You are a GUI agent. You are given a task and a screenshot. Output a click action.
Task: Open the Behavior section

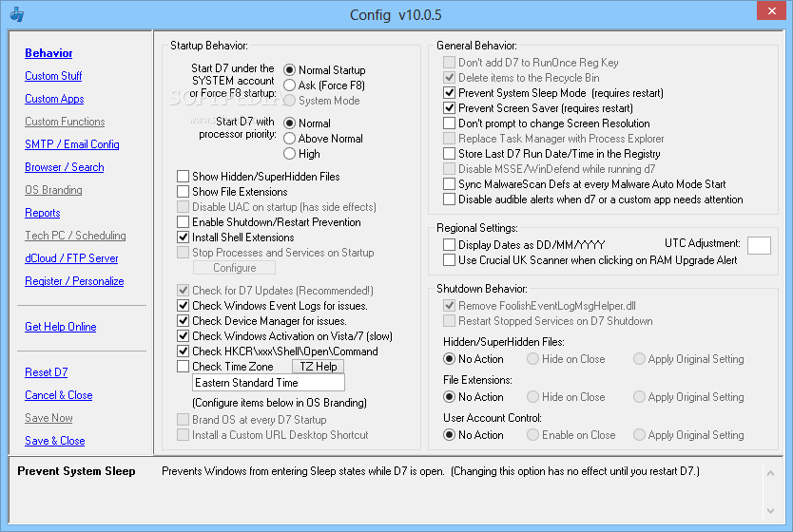point(48,53)
